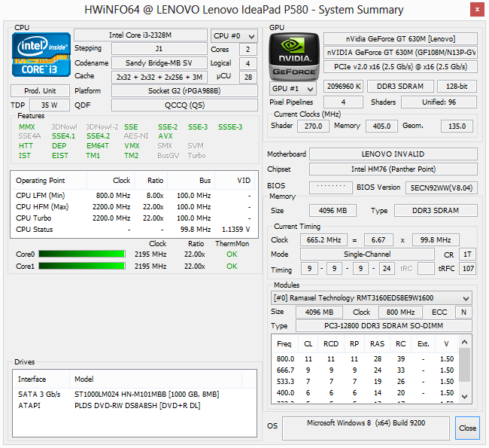Viewport: 489px width, 448px height.
Task: Click the Intel Core i3 logo
Action: (x=41, y=55)
